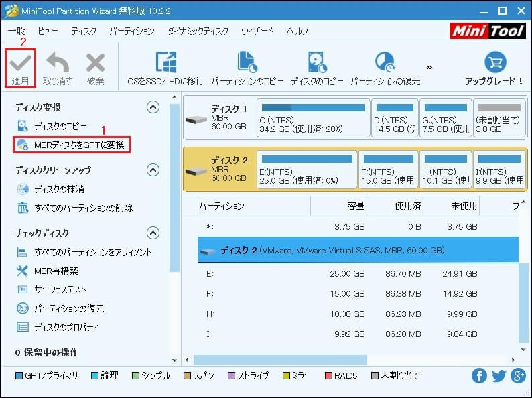Screen dimensions: 532x398
Task: Select すべてのパーティションの削除 option
Action: point(83,208)
